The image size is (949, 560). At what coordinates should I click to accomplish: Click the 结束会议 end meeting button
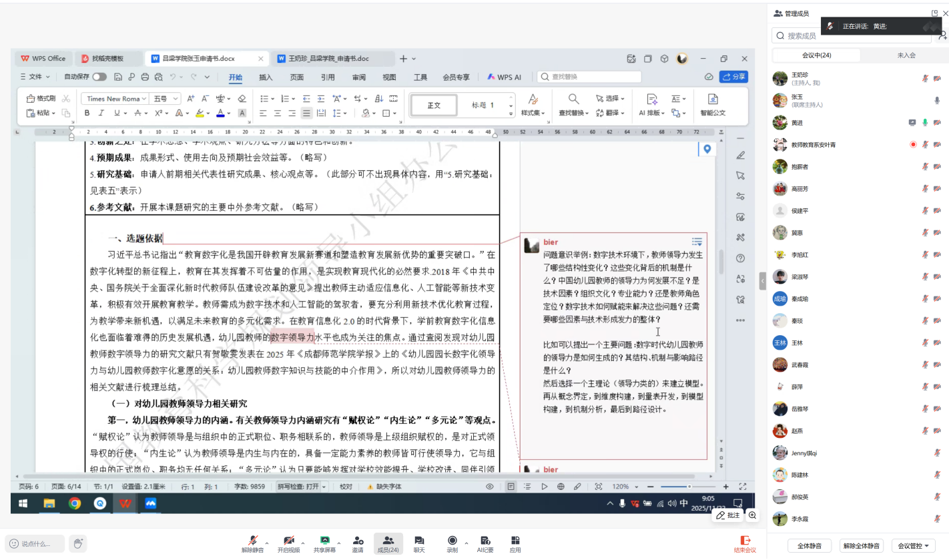click(745, 544)
